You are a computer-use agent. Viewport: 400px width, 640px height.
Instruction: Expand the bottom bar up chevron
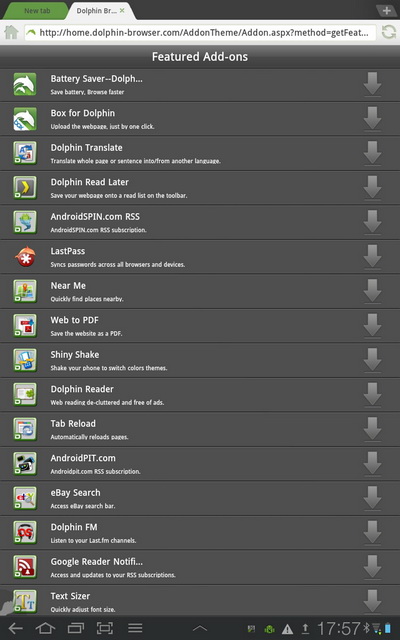pos(200,629)
